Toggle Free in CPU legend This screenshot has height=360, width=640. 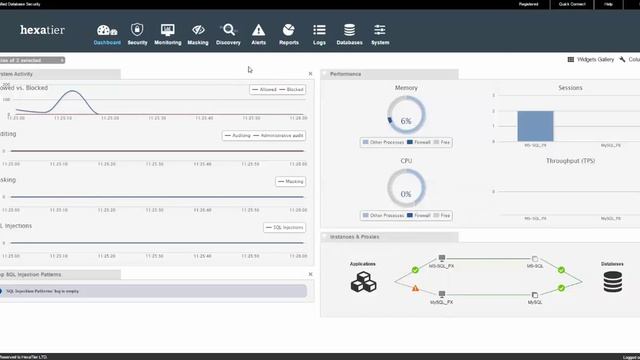(442, 215)
